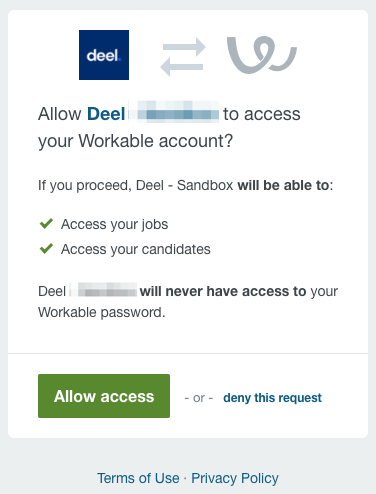This screenshot has height=494, width=376.
Task: Click the 'Workable password.' text line
Action: click(102, 313)
